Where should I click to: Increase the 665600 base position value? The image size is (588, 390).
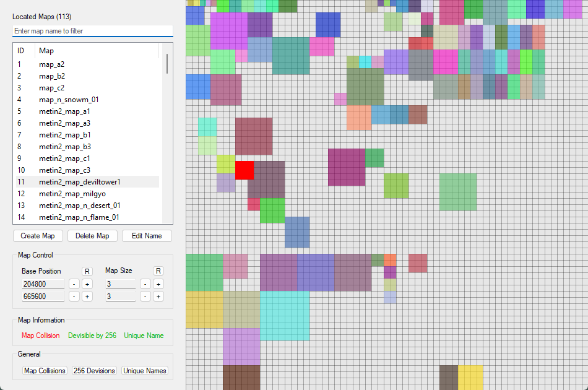[87, 297]
